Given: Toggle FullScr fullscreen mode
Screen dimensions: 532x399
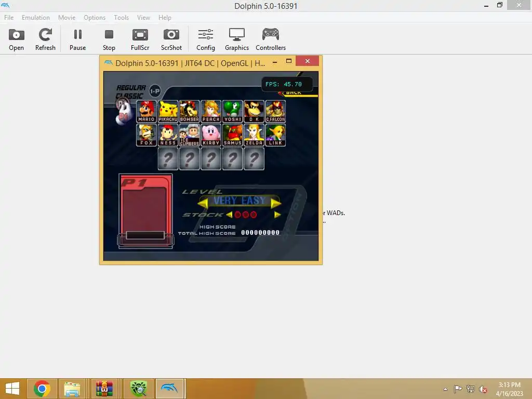Looking at the screenshot, I should click(x=140, y=39).
